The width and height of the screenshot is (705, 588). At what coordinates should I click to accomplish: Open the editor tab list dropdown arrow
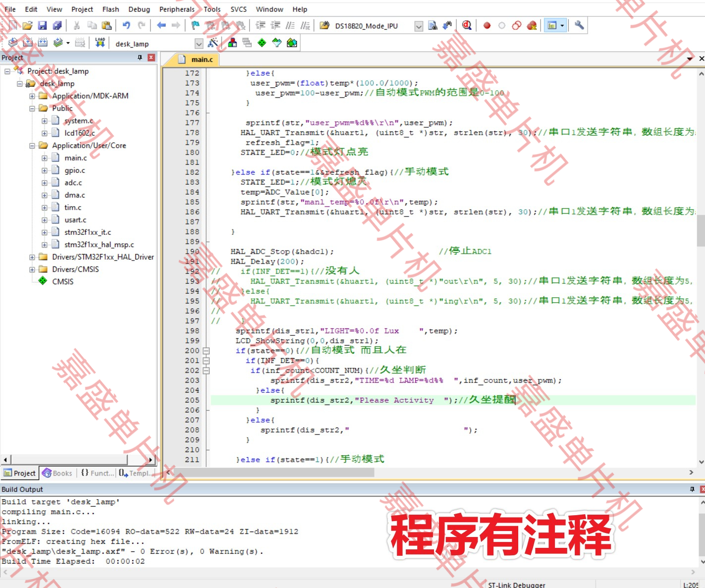(690, 59)
